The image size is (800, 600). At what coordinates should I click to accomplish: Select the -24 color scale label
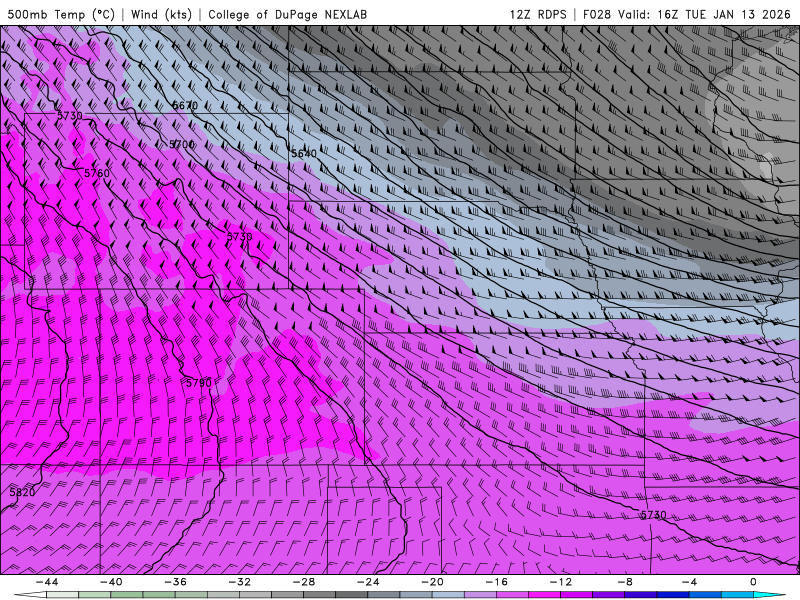pyautogui.click(x=368, y=582)
